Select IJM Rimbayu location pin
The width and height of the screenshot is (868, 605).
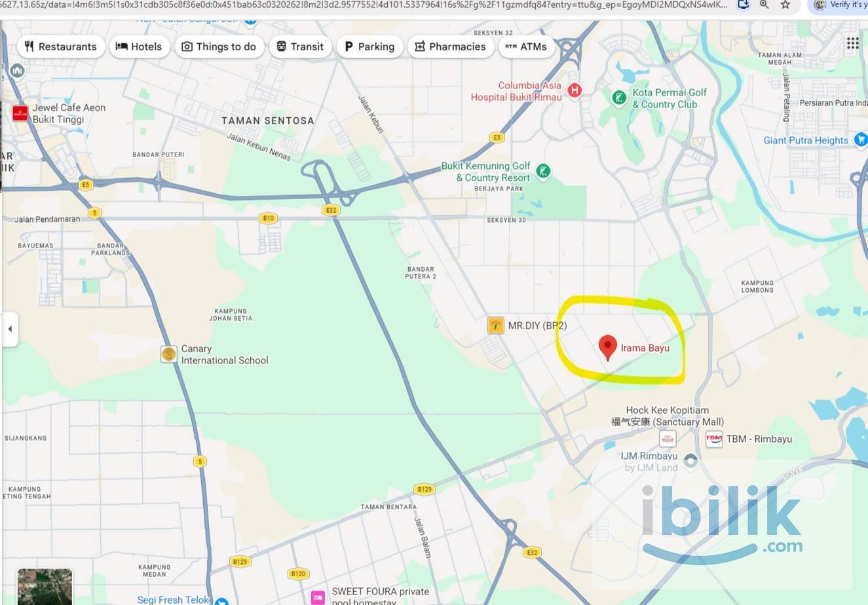coord(690,462)
